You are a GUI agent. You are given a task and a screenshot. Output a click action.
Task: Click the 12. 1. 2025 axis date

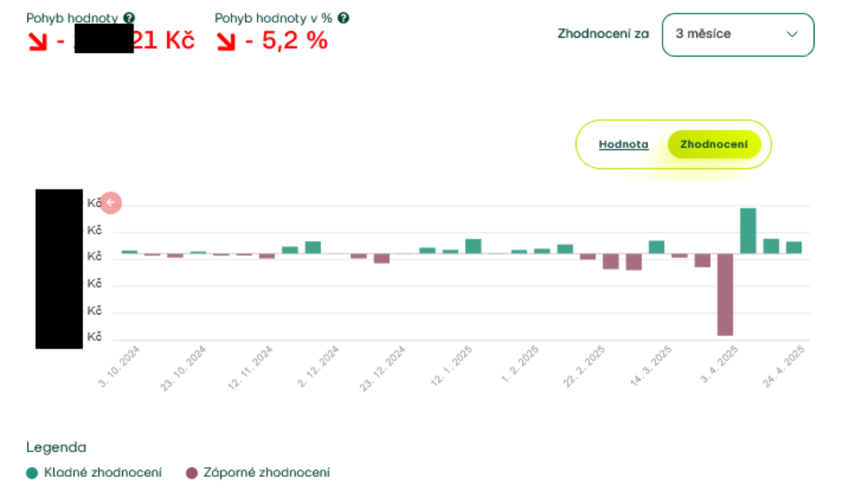coord(452,368)
